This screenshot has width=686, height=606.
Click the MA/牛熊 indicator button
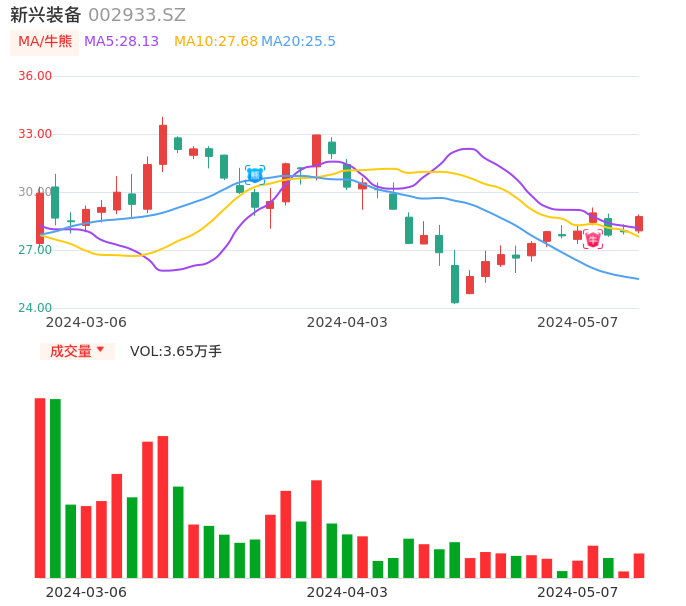45,42
